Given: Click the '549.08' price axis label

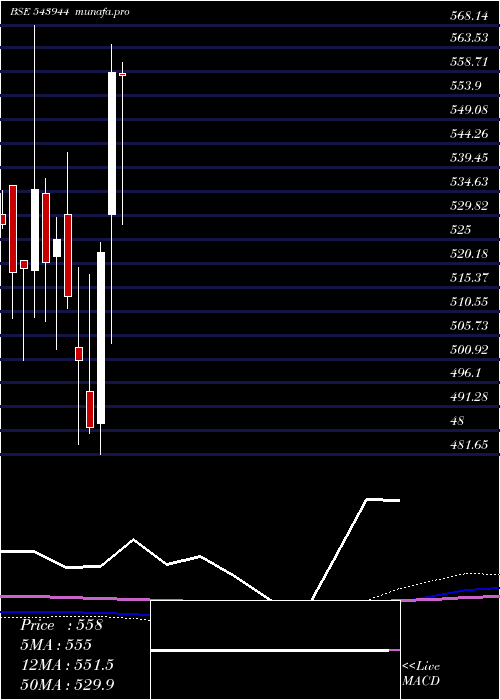Looking at the screenshot, I should click(x=468, y=110).
